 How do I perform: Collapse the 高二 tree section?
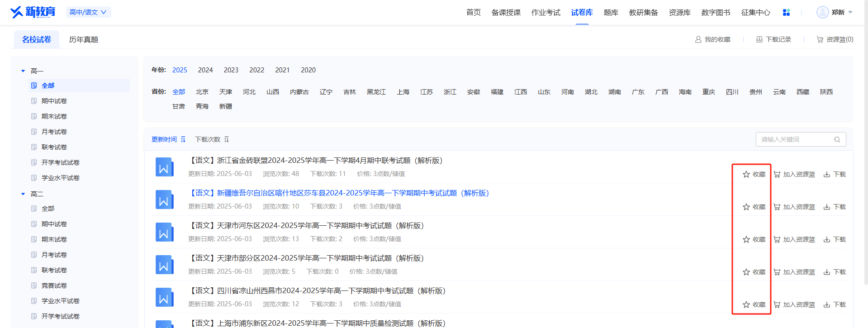coord(23,194)
